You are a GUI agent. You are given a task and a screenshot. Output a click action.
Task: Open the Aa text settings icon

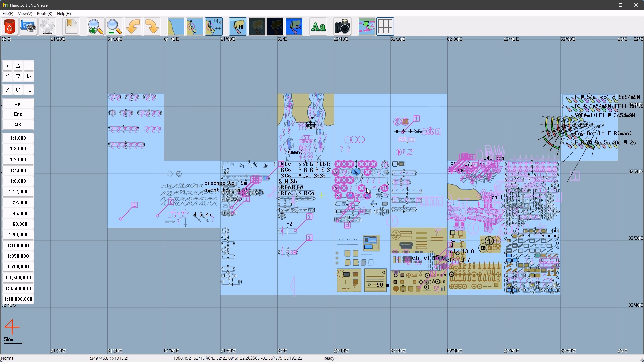(x=318, y=26)
